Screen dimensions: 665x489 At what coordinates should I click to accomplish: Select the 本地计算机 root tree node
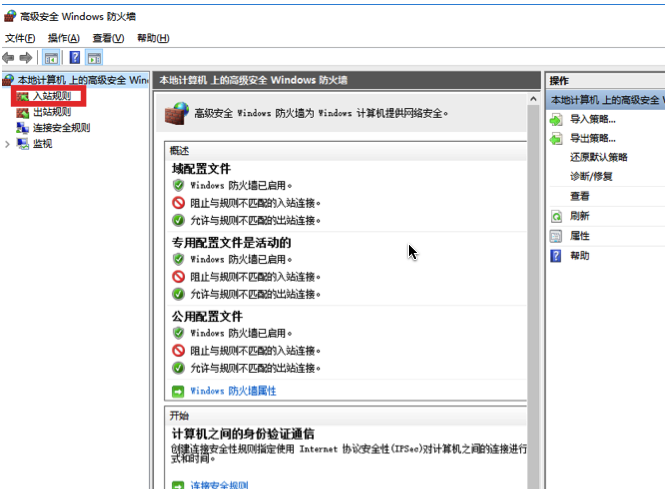point(83,80)
